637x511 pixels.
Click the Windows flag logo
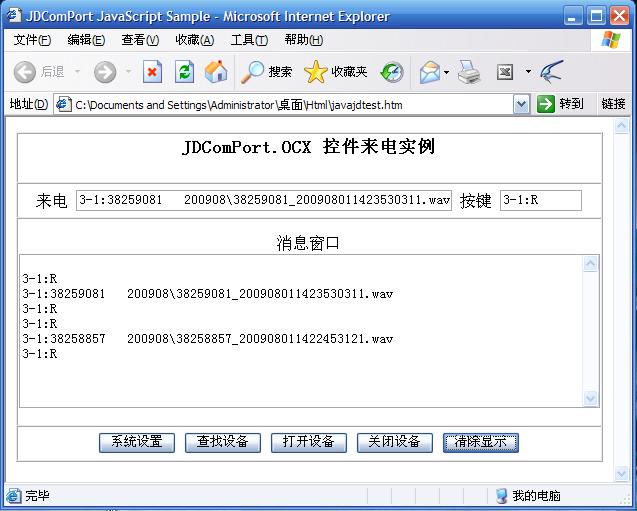pyautogui.click(x=611, y=40)
